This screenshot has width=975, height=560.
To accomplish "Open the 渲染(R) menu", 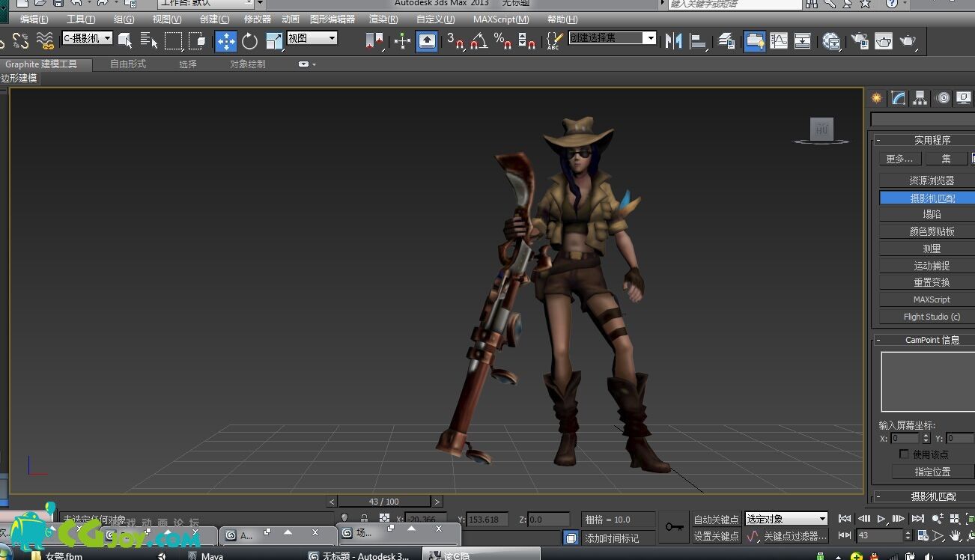I will pos(383,19).
